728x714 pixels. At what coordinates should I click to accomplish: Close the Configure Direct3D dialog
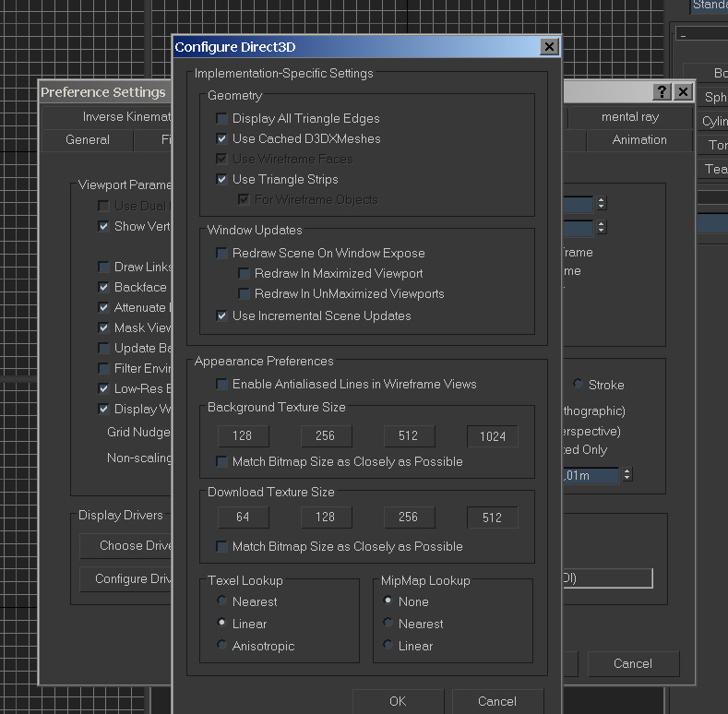point(549,47)
